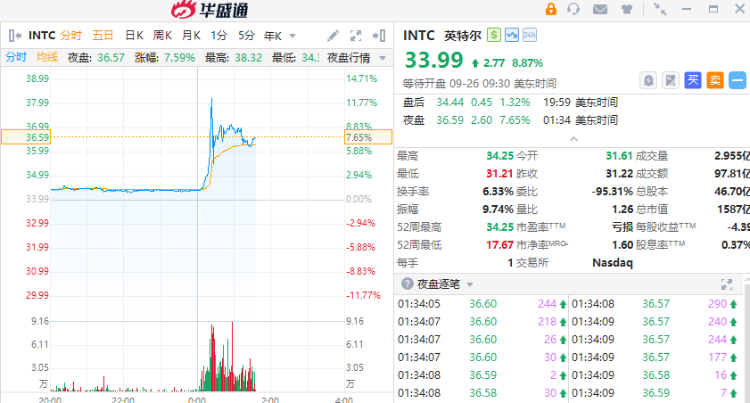Click the 36.59 price marker on left axis
Image resolution: width=750 pixels, height=403 pixels.
coord(26,137)
